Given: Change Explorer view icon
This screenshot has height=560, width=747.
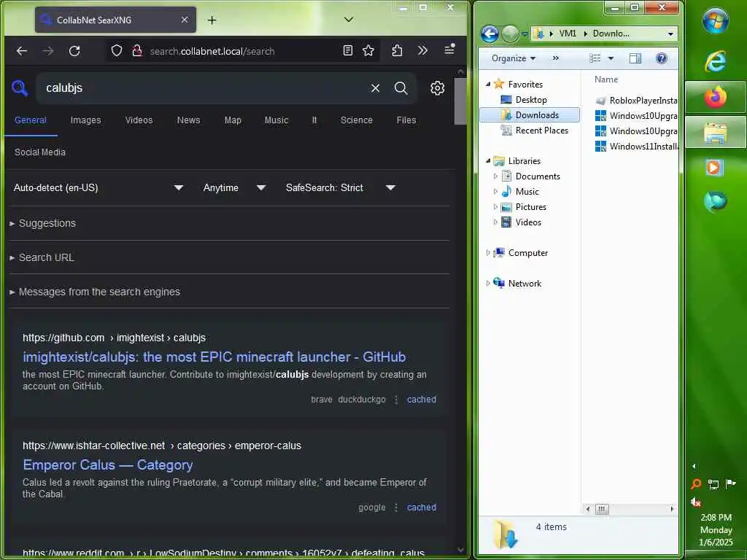Looking at the screenshot, I should (x=595, y=58).
